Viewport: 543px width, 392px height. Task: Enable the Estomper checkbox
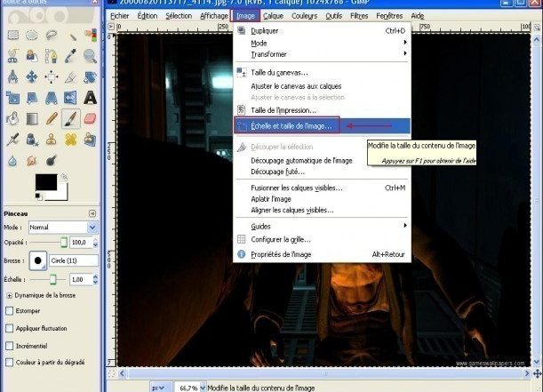point(10,311)
